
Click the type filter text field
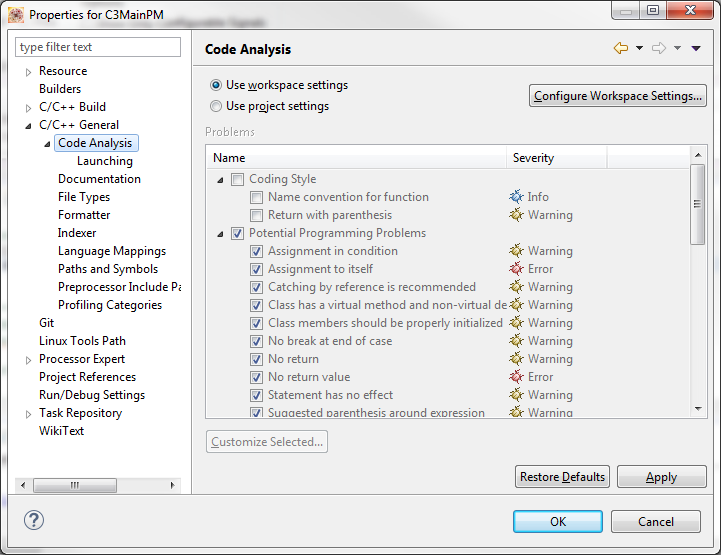99,47
